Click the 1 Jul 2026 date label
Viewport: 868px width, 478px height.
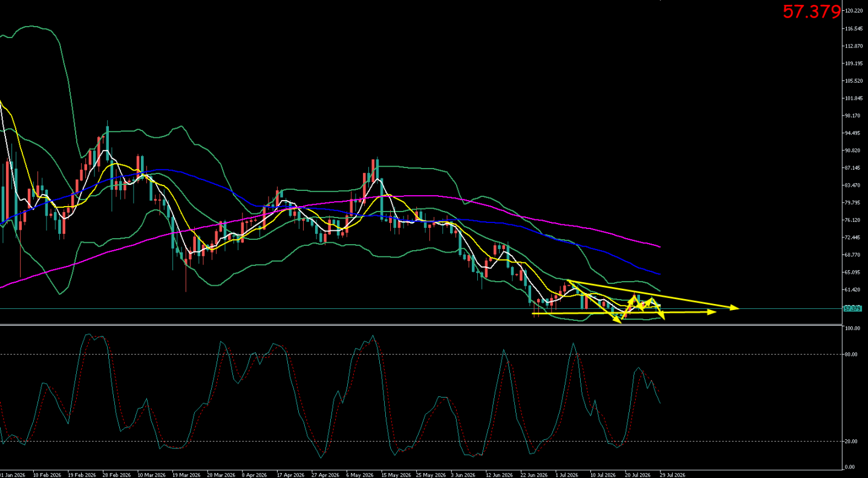(x=568, y=475)
